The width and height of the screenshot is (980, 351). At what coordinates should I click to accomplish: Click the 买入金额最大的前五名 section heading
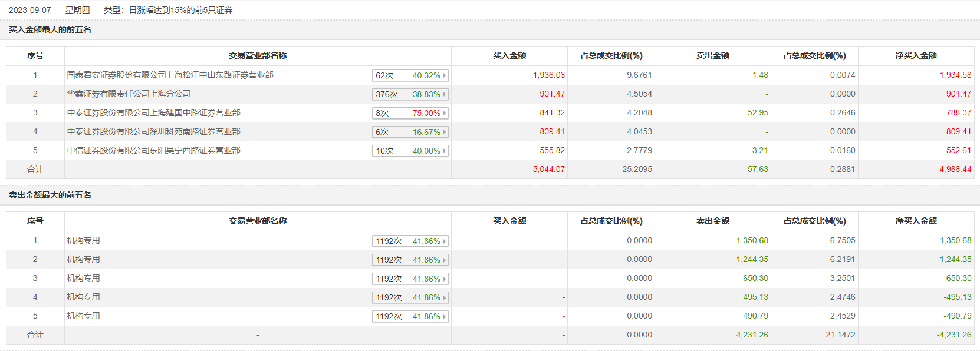[x=50, y=29]
